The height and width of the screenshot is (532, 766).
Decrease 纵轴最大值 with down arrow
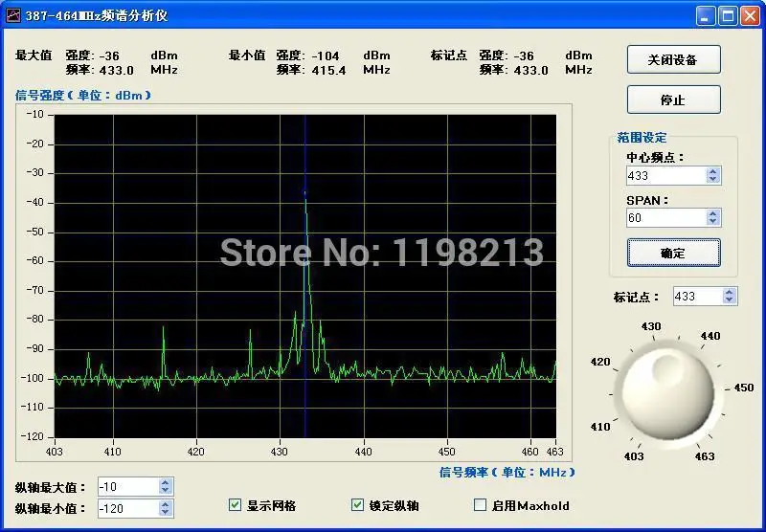[x=165, y=491]
